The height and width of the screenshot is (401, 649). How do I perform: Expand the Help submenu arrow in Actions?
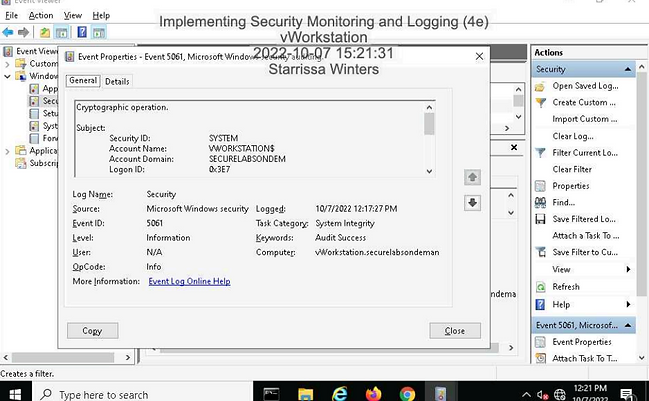tap(628, 305)
